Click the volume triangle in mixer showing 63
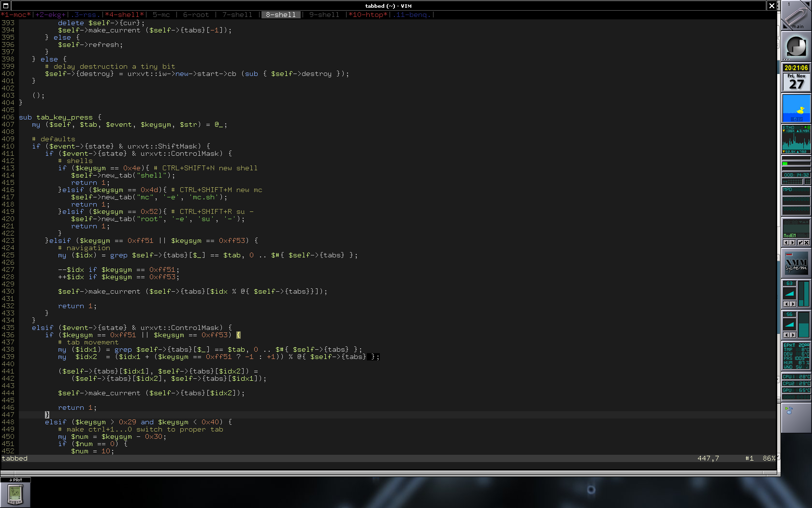Image resolution: width=812 pixels, height=508 pixels. tap(789, 293)
